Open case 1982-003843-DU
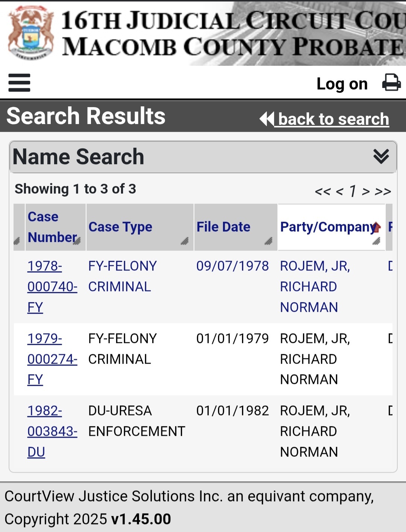The width and height of the screenshot is (406, 532). coord(52,431)
